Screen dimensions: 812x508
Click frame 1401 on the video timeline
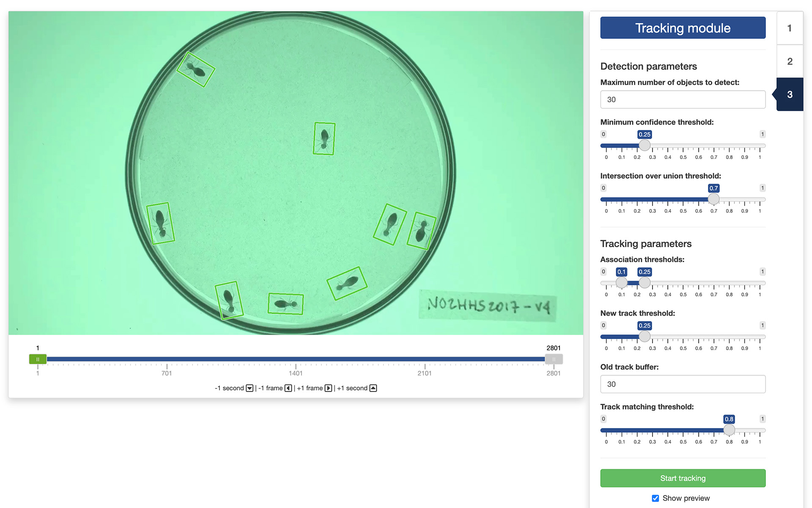coord(296,373)
